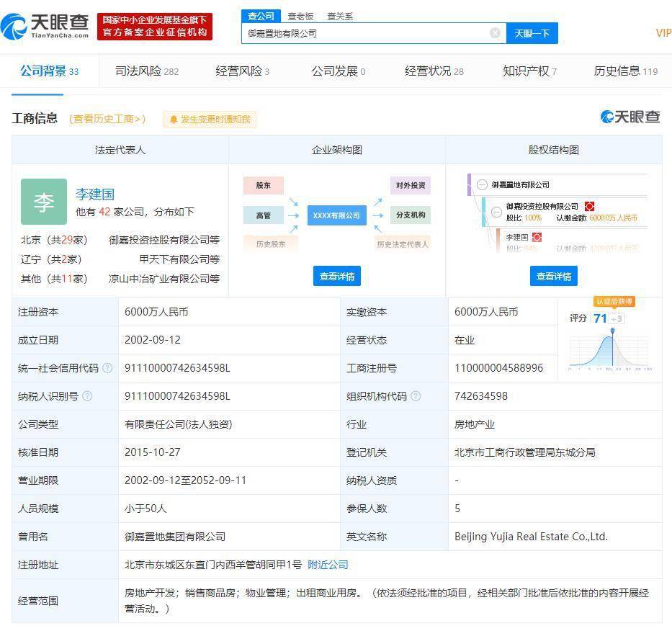Collapse the 御嘉投资控股有限公司 equity node
Image resolution: width=672 pixels, height=631 pixels.
click(x=496, y=212)
